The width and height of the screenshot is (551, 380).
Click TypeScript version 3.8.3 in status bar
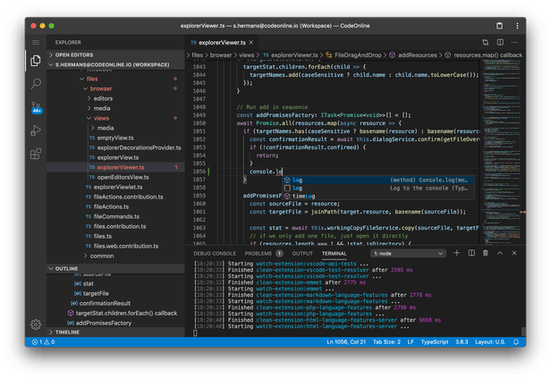pyautogui.click(x=461, y=342)
